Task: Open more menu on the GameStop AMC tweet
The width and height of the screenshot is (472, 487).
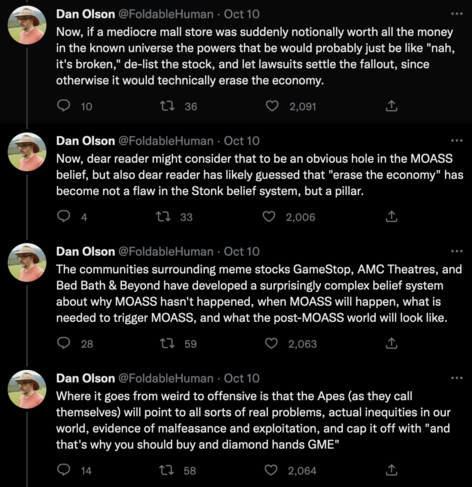Action: click(x=457, y=251)
